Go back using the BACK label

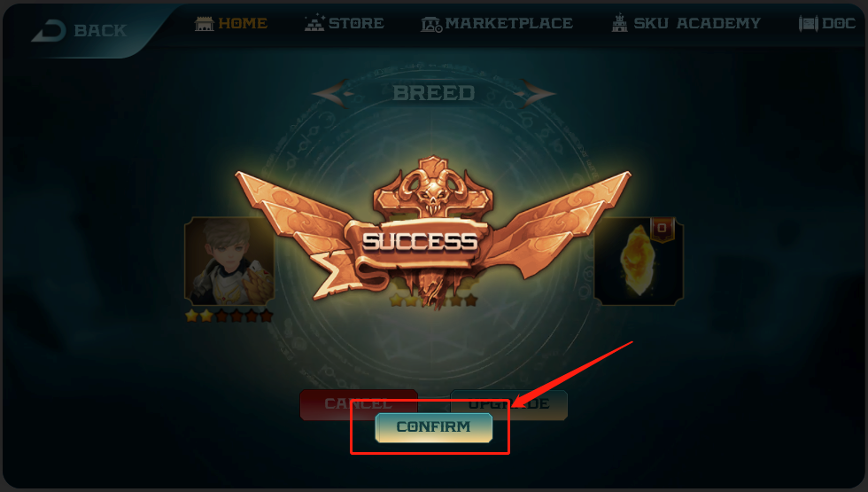[100, 30]
